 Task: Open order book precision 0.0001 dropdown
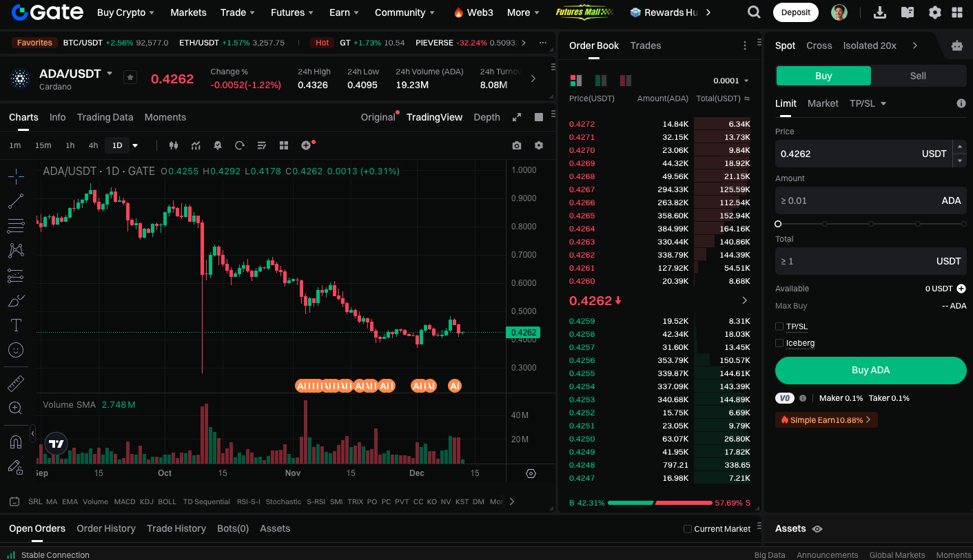(731, 81)
